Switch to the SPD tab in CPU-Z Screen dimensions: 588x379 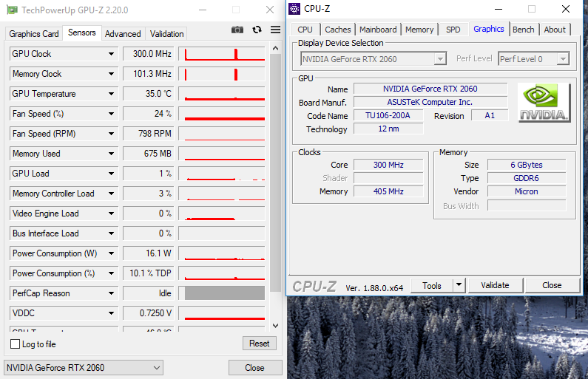(453, 30)
